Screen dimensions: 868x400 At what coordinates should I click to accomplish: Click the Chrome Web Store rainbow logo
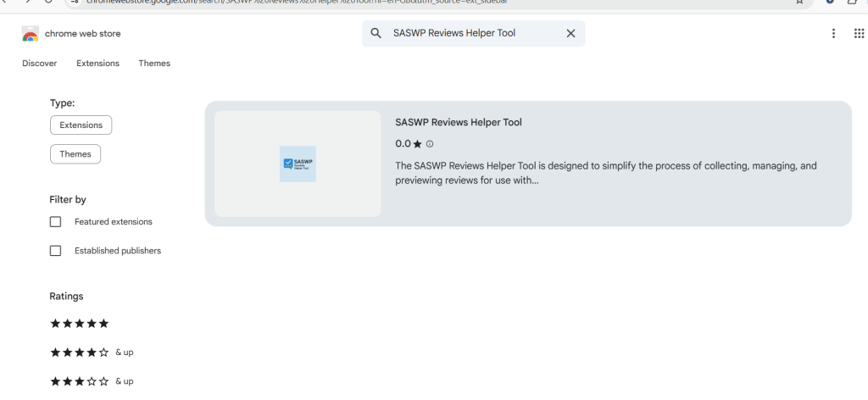31,34
